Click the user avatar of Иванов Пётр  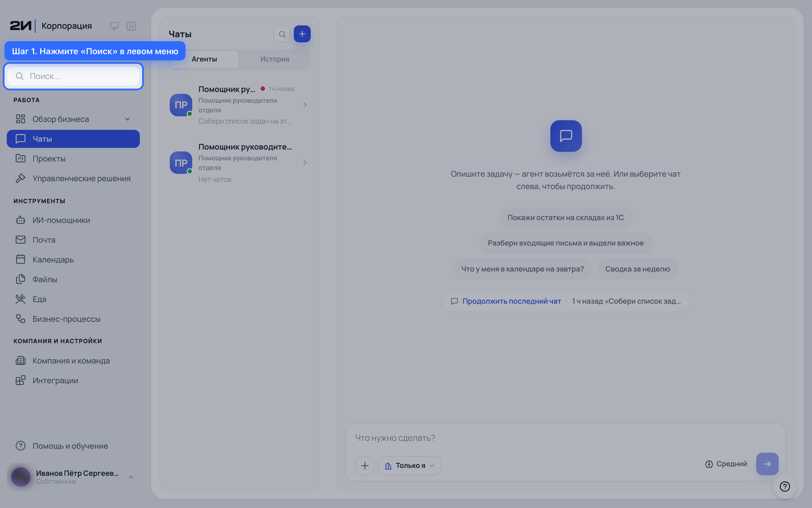point(21,477)
